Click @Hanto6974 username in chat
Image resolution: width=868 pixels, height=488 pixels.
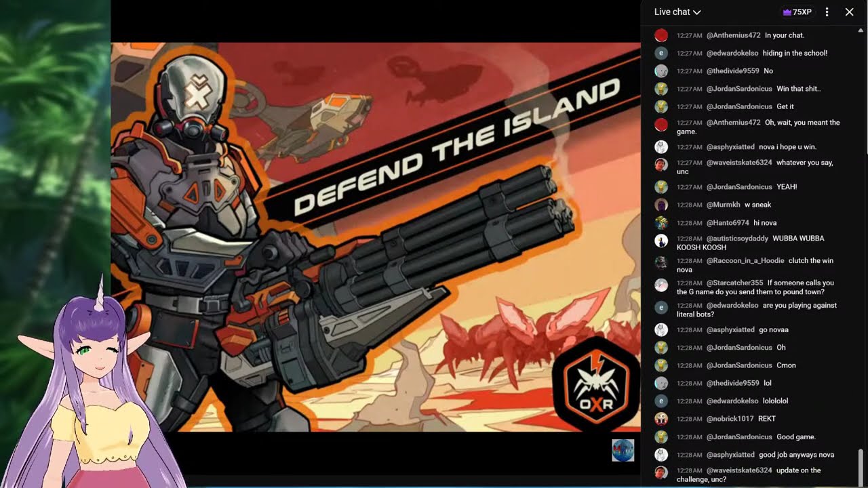(727, 222)
